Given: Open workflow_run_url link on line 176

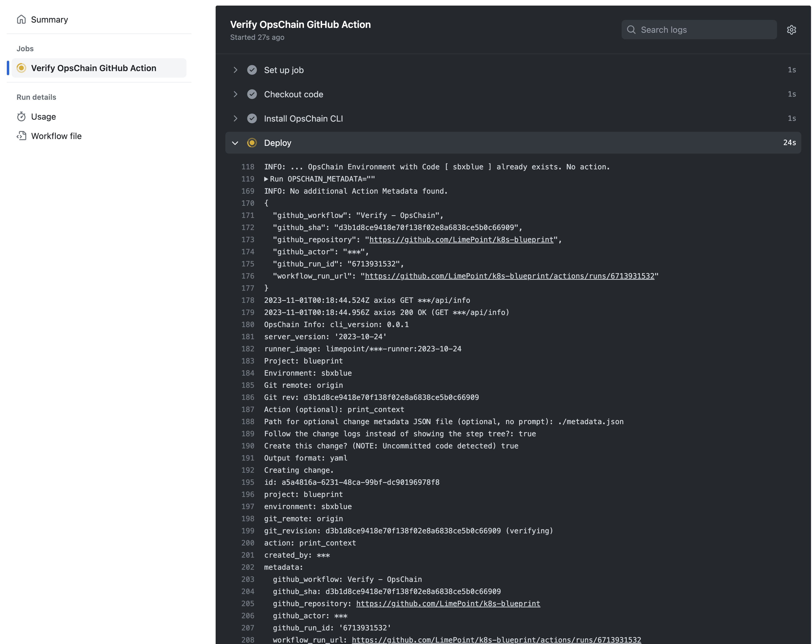Looking at the screenshot, I should point(510,276).
